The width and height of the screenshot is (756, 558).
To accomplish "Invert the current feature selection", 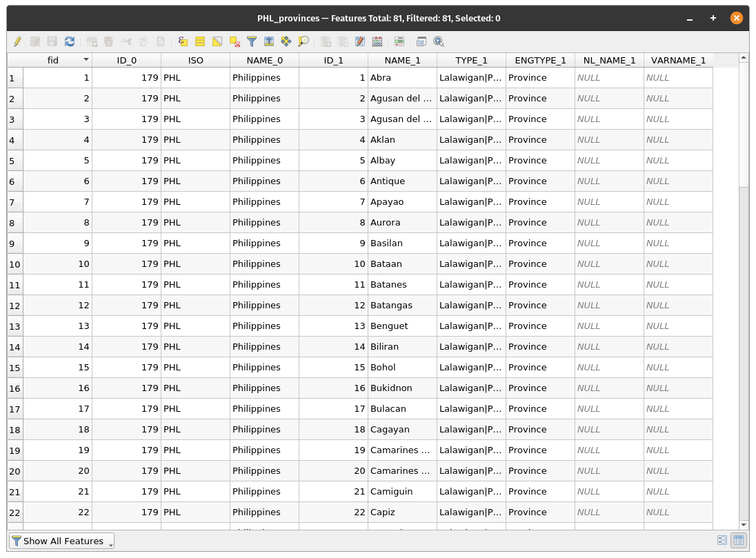I will tap(217, 41).
